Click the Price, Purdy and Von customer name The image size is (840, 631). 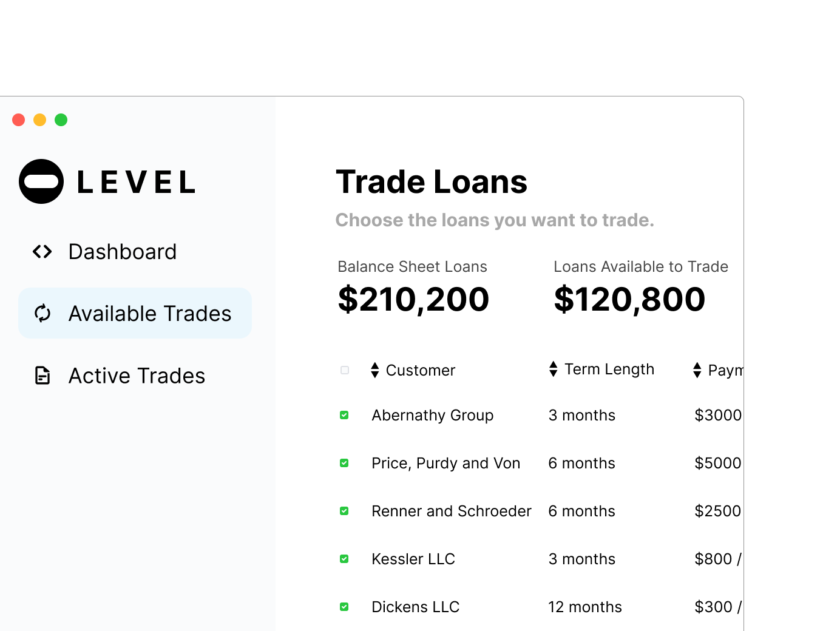446,463
